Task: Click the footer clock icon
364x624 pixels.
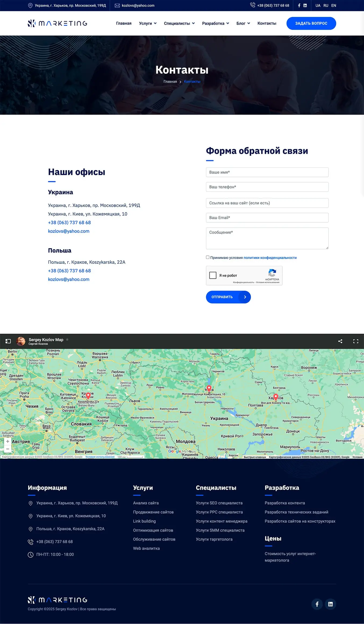Action: coord(31,555)
